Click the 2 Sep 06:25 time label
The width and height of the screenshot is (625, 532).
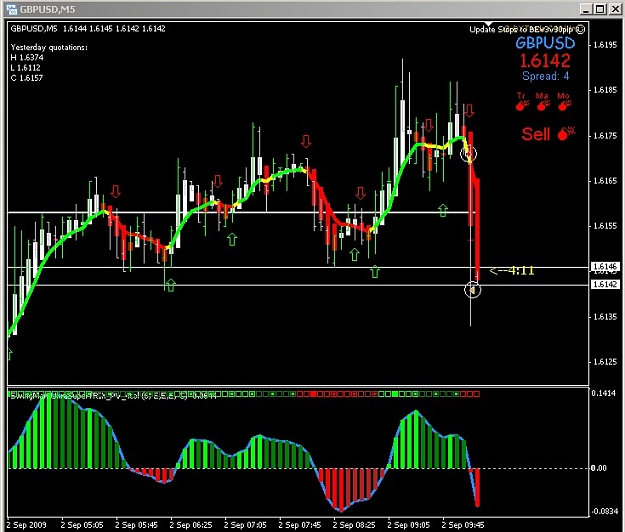pyautogui.click(x=191, y=525)
